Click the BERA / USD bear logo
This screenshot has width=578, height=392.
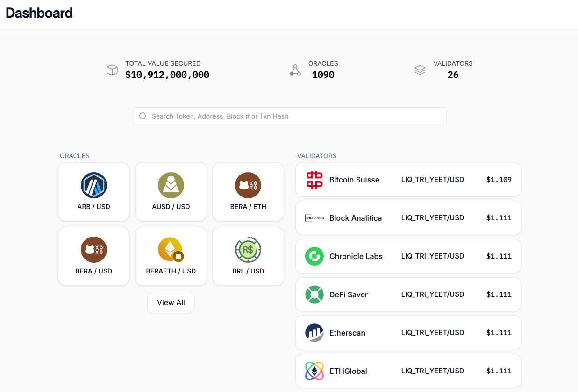tap(94, 250)
